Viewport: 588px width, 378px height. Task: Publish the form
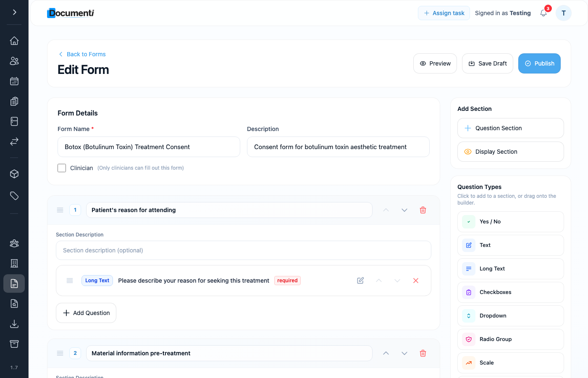click(539, 63)
